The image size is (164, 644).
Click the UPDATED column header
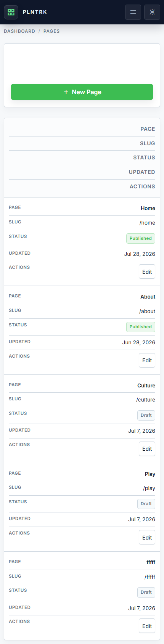point(142,172)
